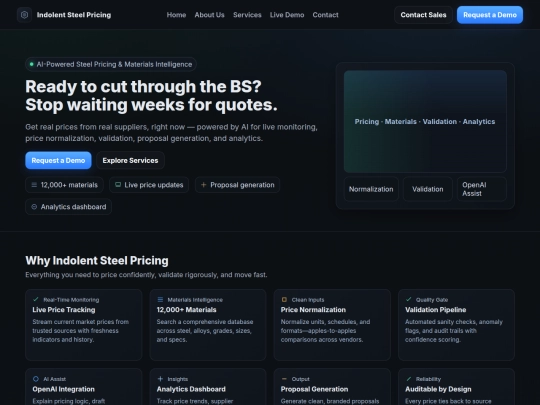Viewport: 540px width, 405px height.
Task: Click the circle icon in Analytics dashboard chip
Action: (34, 207)
